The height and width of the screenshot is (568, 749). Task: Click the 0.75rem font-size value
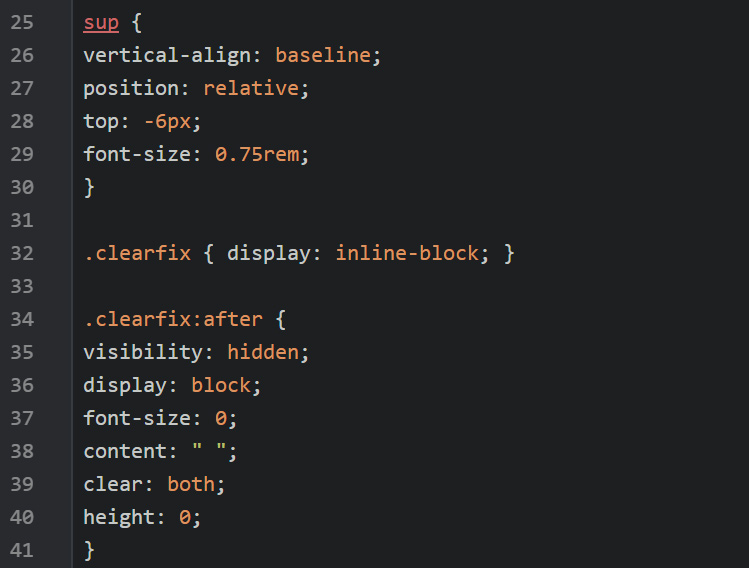coord(257,154)
